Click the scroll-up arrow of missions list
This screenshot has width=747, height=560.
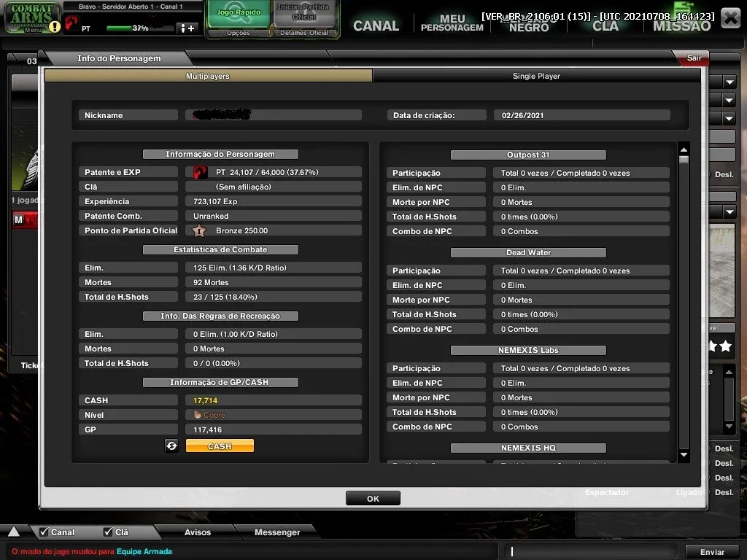tap(684, 150)
